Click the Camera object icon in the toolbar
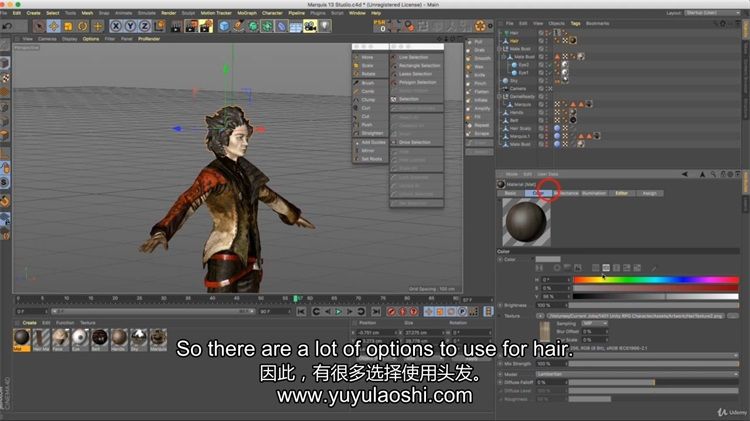Viewport: 750px width, 421px height. (310, 26)
